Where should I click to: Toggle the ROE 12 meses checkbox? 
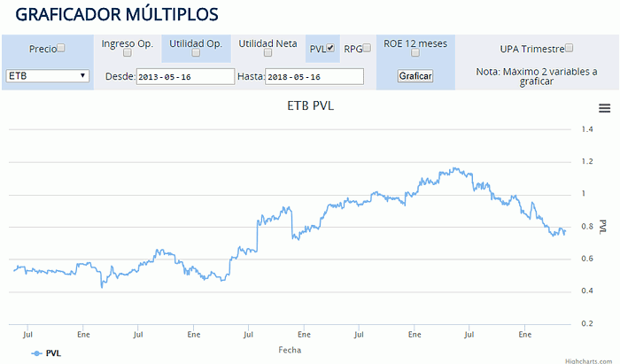click(415, 52)
